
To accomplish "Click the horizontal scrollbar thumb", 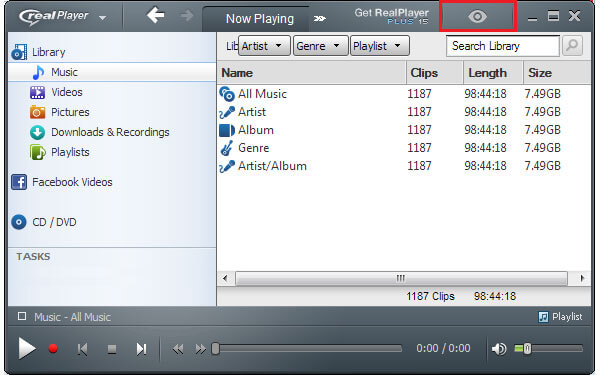I will [401, 278].
